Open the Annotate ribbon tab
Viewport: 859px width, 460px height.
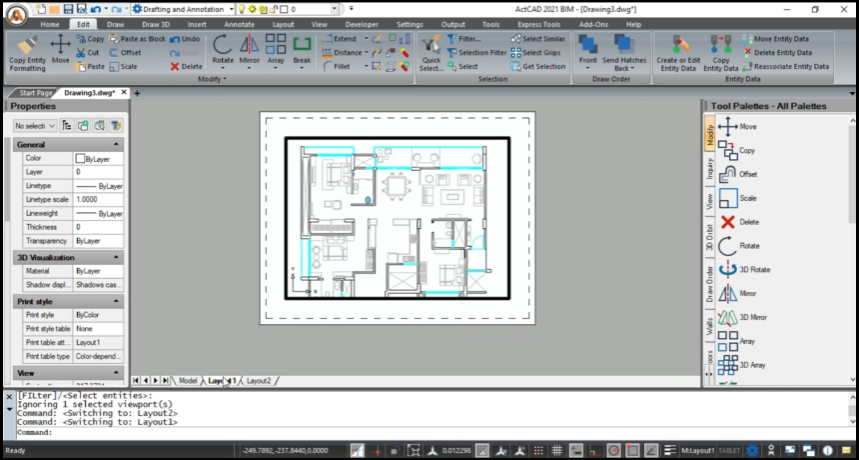pos(239,24)
